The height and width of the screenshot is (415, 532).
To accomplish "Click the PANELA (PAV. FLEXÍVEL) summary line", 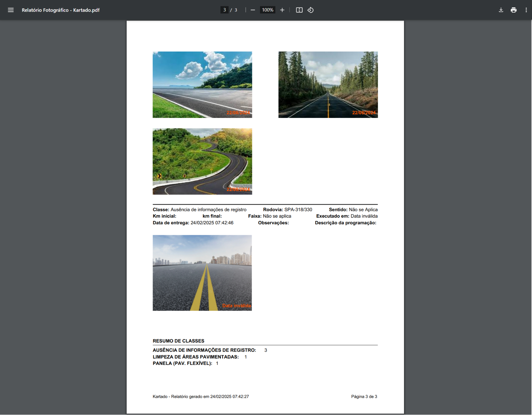I will click(x=185, y=363).
